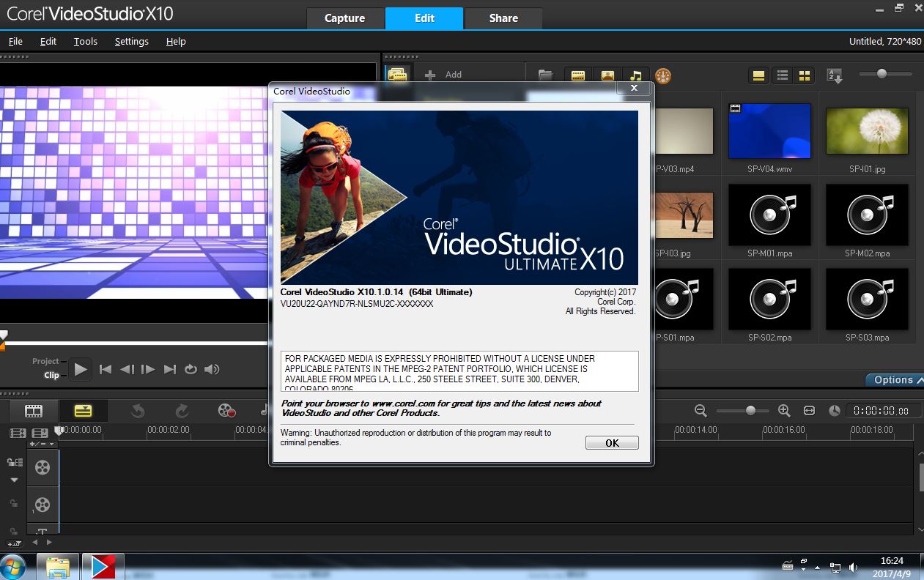924x580 pixels.
Task: Click the Play button in the preview
Action: 81,370
